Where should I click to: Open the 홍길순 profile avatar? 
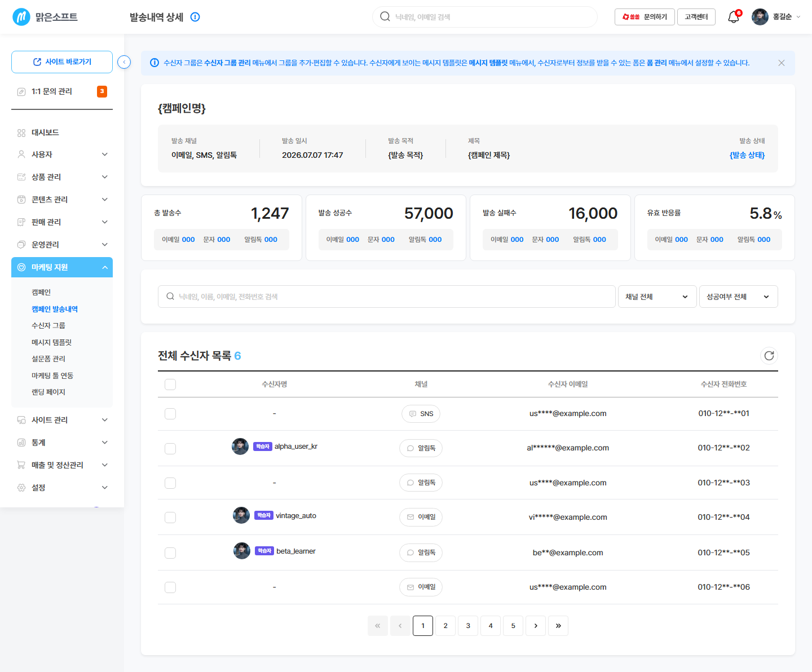coord(760,17)
